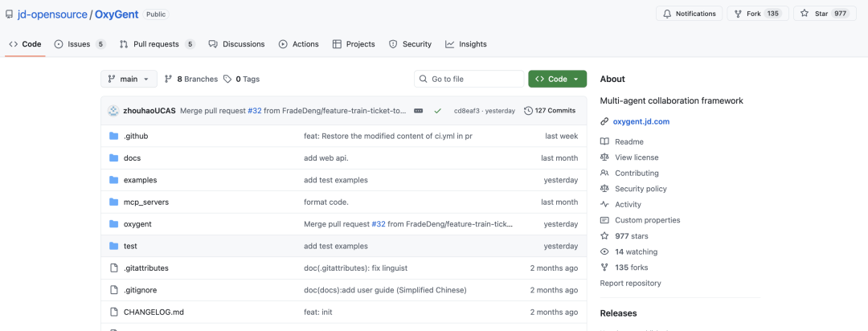
Task: Click the star icon beside 977 stars
Action: (x=604, y=235)
